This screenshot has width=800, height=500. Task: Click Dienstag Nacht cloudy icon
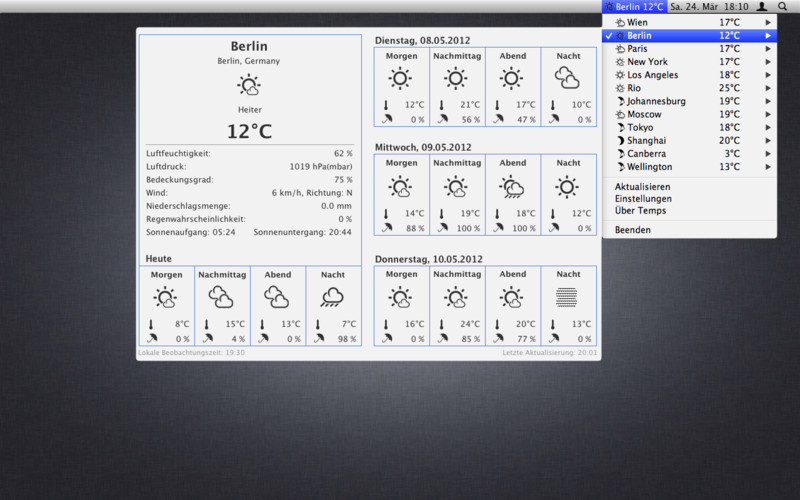(x=568, y=78)
